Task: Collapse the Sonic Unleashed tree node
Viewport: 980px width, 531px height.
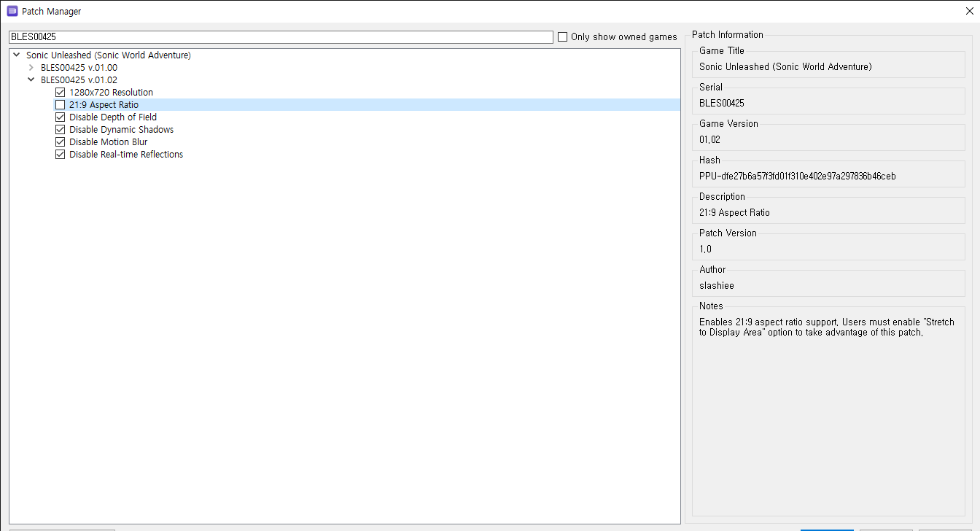Action: pyautogui.click(x=16, y=55)
